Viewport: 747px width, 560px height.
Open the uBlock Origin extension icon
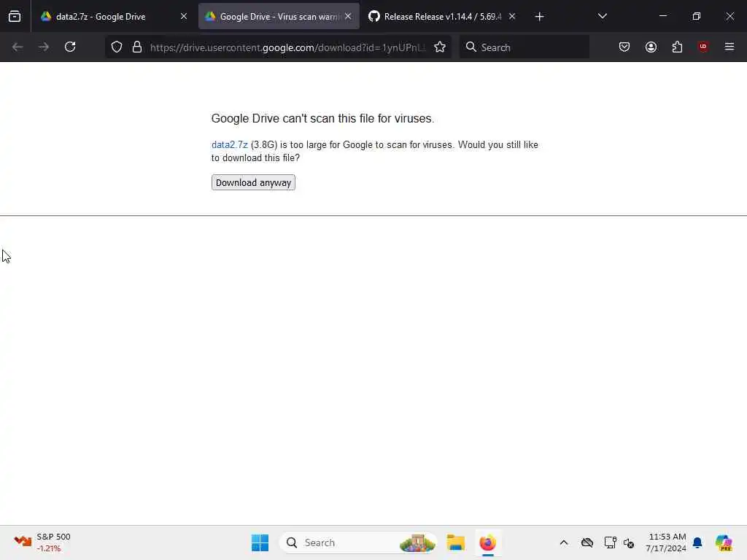pyautogui.click(x=703, y=47)
